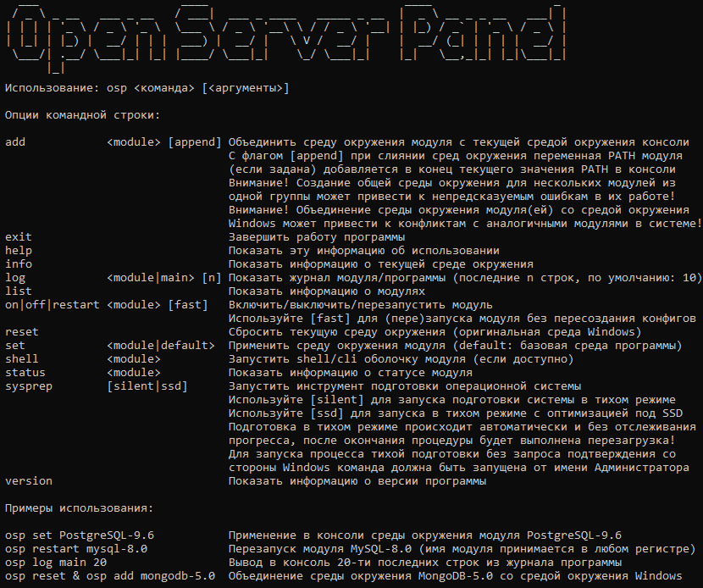Click the 'Включить/выключить/перезапустить модуль' description
This screenshot has height=588, width=703.
click(x=361, y=304)
